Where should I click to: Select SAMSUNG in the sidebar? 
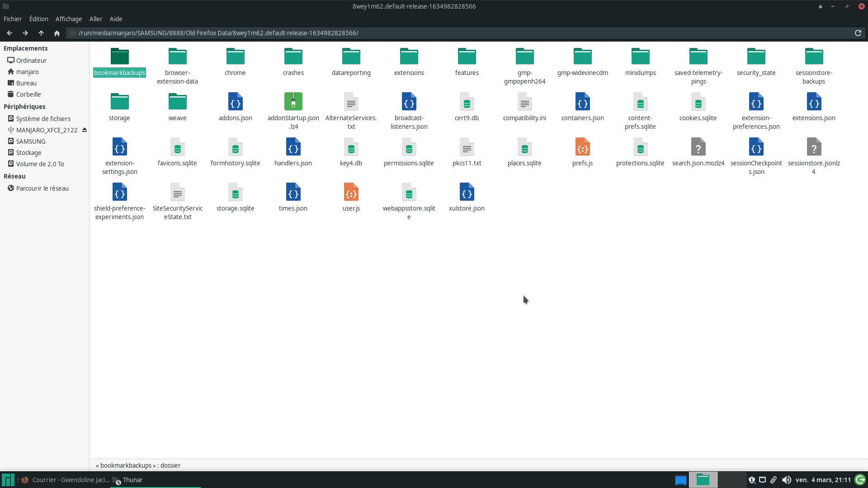pos(31,141)
